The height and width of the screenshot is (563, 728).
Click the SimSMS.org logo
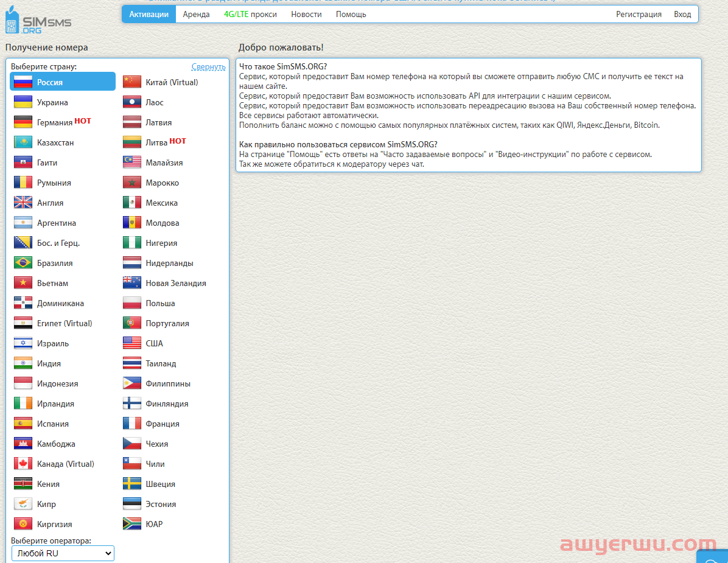pyautogui.click(x=38, y=21)
